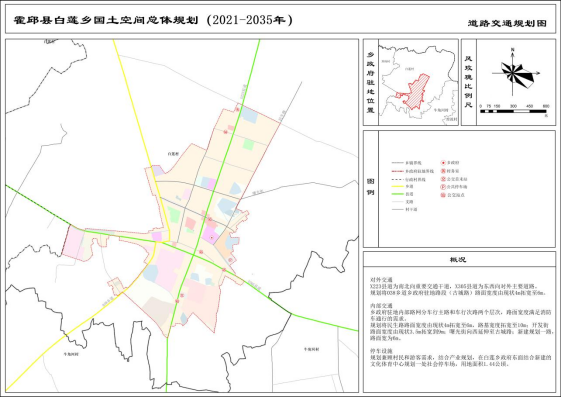Image resolution: width=561 pixels, height=397 pixels.
Task: Click the north arrow N label
Action: [x=513, y=50]
